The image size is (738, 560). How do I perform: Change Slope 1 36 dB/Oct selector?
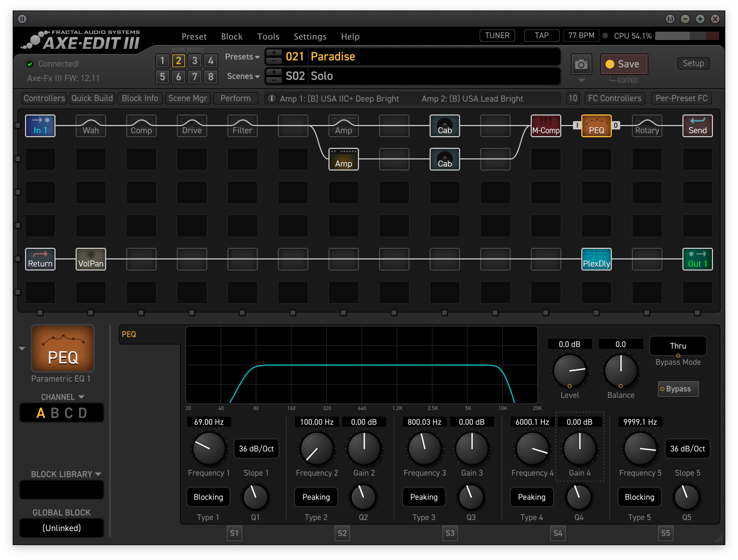click(x=256, y=448)
